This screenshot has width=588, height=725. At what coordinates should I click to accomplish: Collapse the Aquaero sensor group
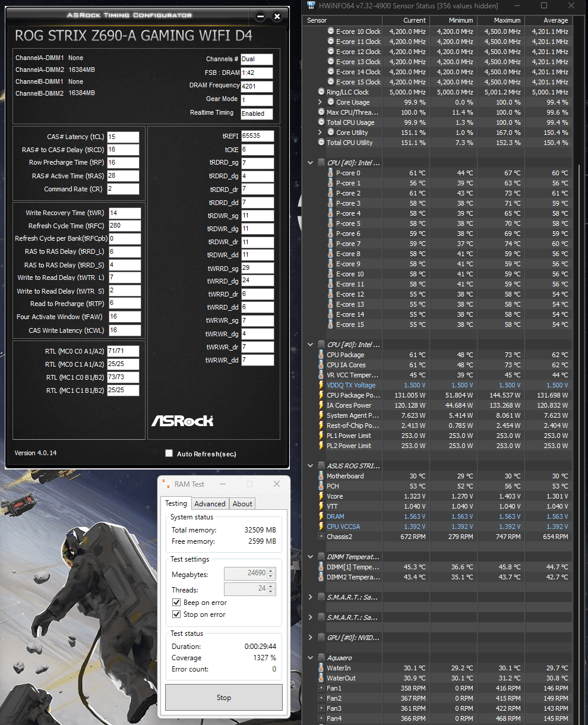(311, 658)
